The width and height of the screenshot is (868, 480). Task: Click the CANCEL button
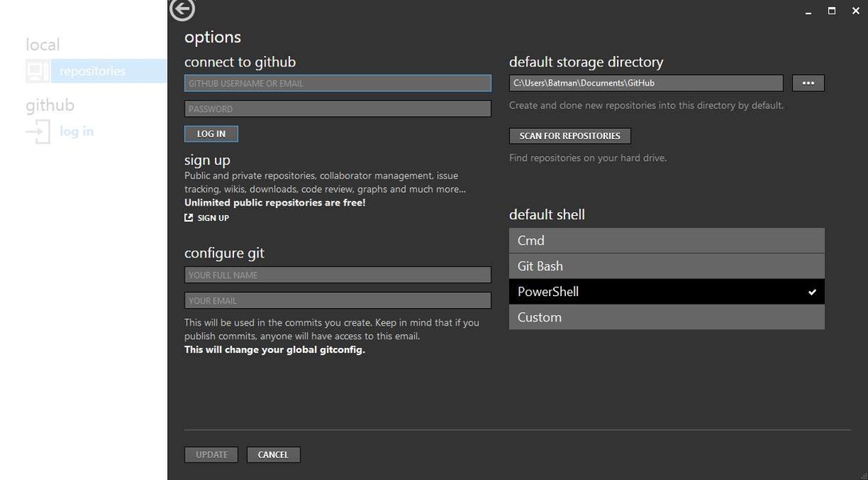[x=273, y=454]
